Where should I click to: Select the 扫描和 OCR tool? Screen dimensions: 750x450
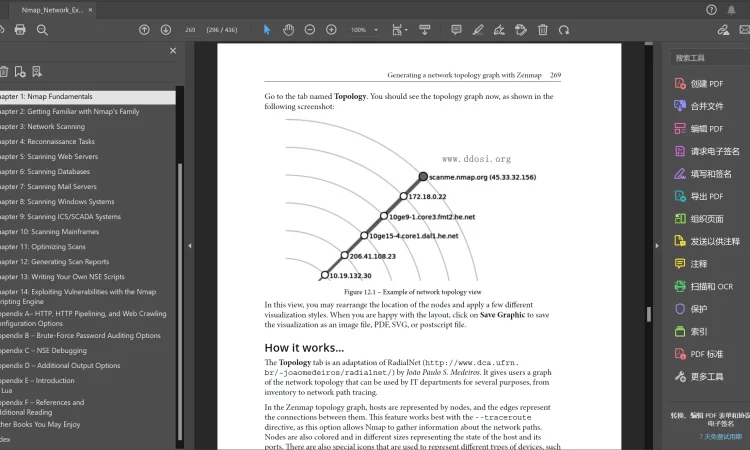(x=704, y=286)
